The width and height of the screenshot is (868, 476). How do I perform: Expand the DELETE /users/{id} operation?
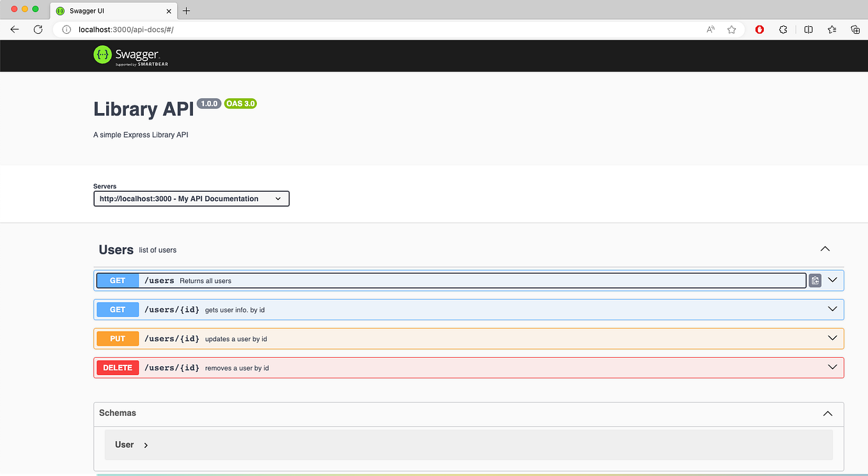point(832,367)
